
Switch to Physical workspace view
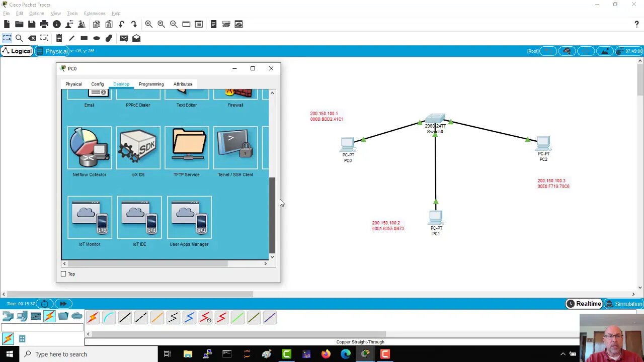(x=52, y=51)
